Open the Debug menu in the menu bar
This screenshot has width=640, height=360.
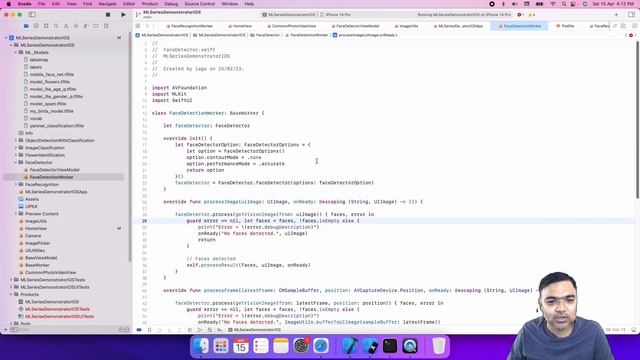click(x=171, y=4)
